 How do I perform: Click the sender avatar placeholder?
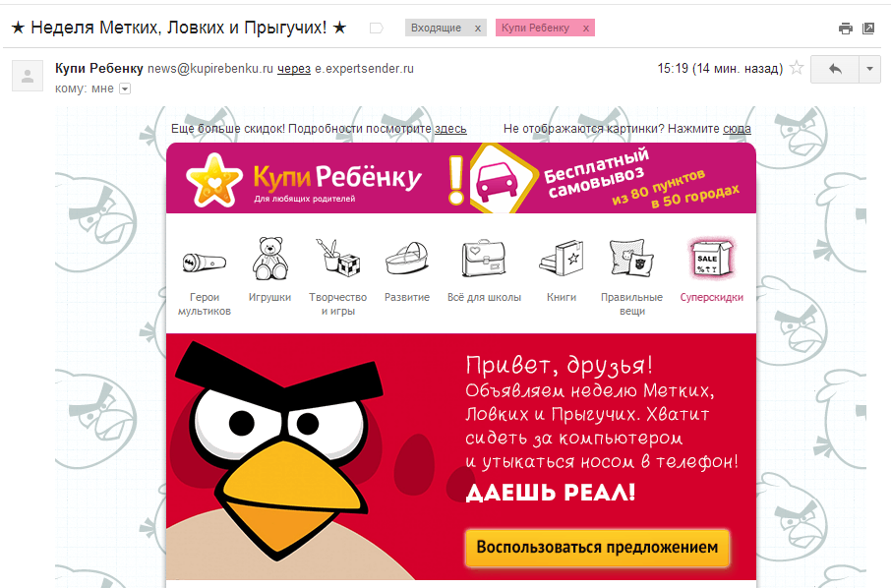tap(28, 76)
